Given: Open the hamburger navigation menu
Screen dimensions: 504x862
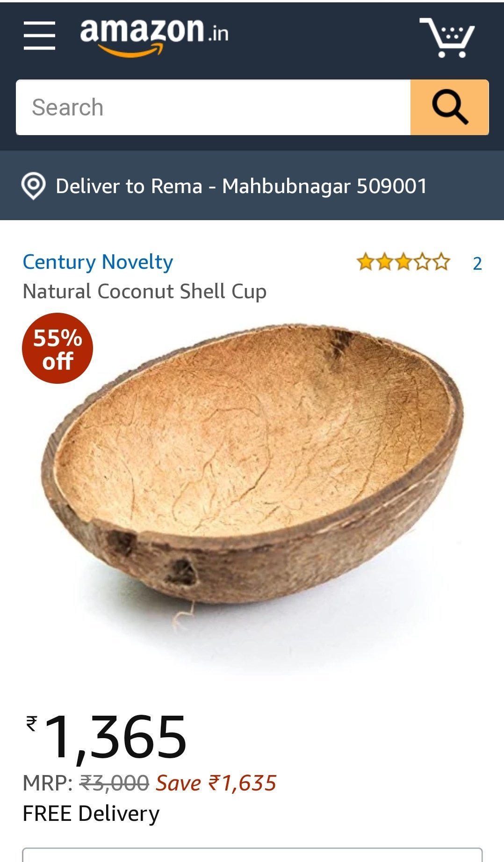Looking at the screenshot, I should coord(40,35).
